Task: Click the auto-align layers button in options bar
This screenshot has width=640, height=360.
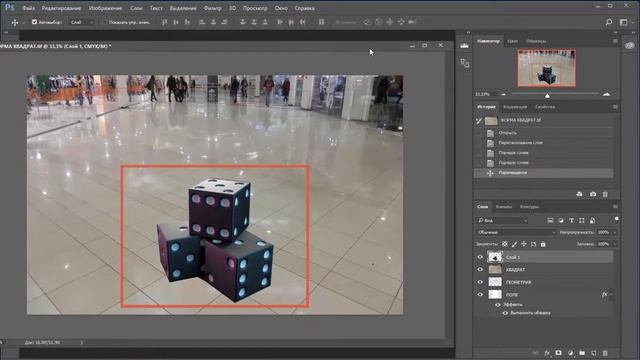Action: click(321, 22)
